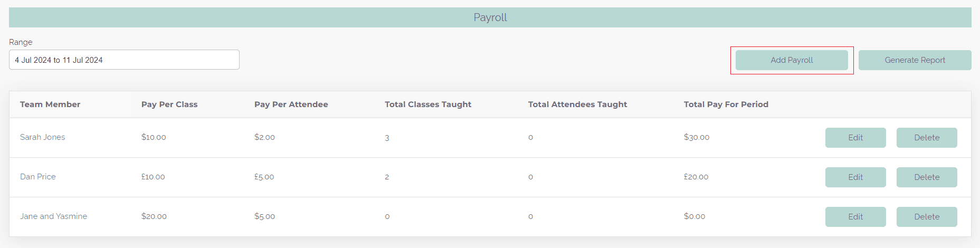Screen dimensions: 980x248
Task: Delete Sarah Jones's payroll entry
Action: (927, 138)
